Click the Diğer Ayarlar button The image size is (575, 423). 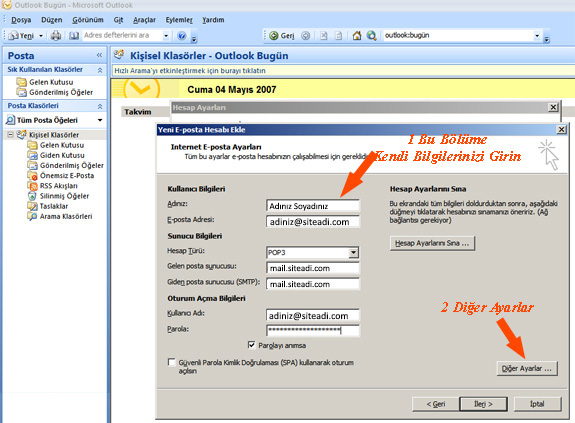[x=527, y=368]
